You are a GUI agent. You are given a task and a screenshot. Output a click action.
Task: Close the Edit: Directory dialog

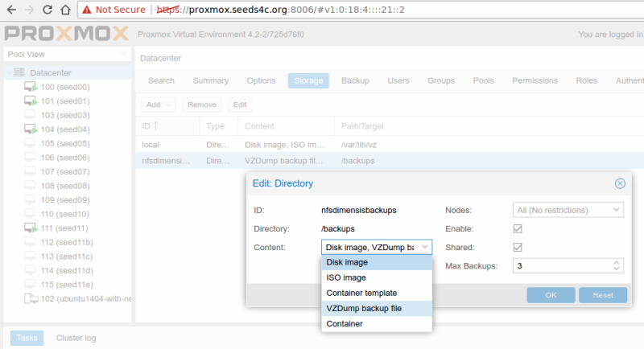[x=620, y=183]
